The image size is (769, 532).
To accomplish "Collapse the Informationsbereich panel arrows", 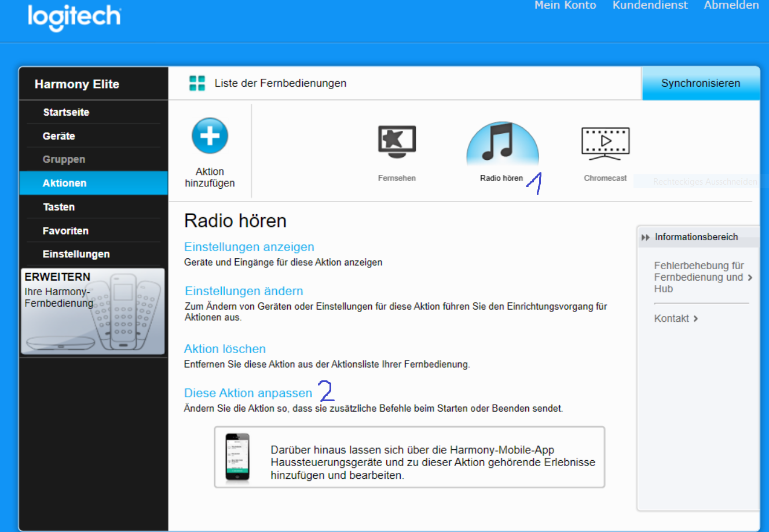I will click(x=645, y=237).
